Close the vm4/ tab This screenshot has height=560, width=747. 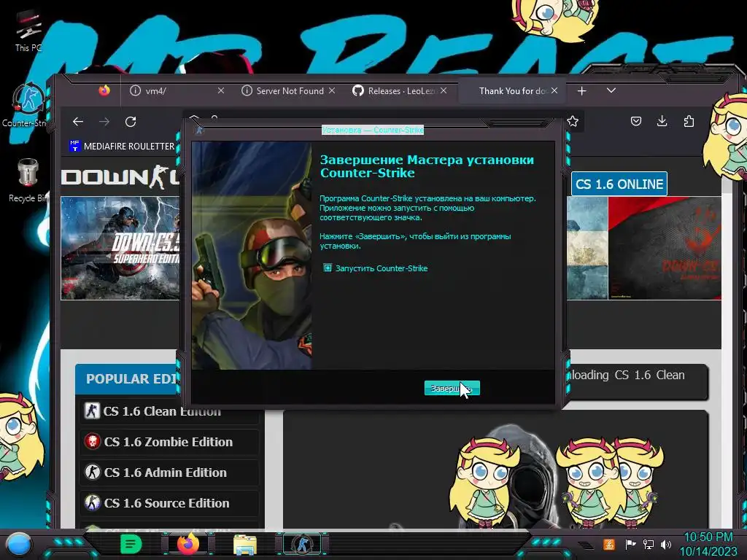[x=220, y=90]
